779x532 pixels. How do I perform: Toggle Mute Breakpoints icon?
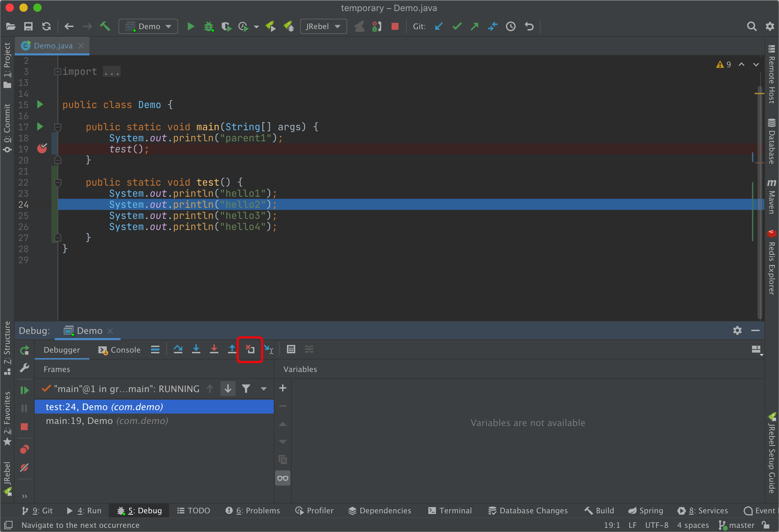coord(24,468)
